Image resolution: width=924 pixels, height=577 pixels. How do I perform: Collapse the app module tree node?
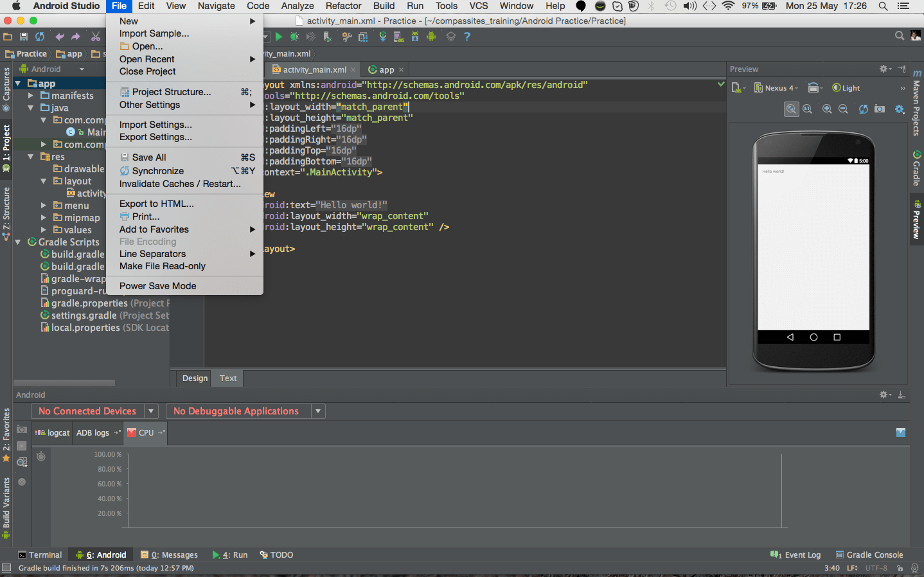[x=18, y=84]
